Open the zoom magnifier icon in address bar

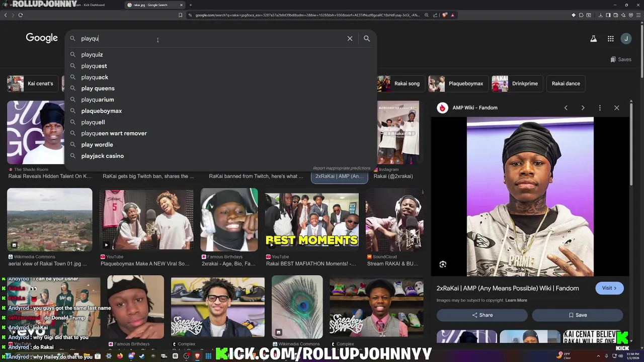coord(427,15)
